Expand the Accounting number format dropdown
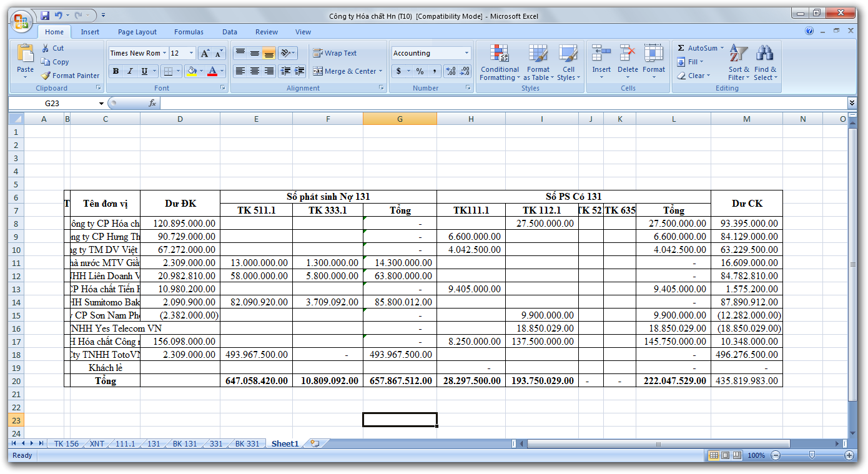The height and width of the screenshot is (474, 868). 466,53
